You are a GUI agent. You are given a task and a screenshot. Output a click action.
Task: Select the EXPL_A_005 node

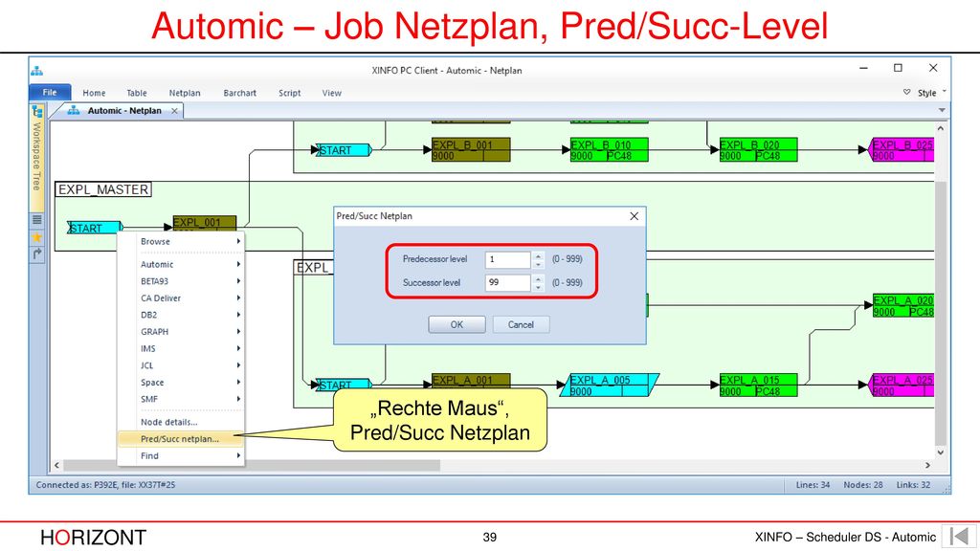tap(610, 385)
